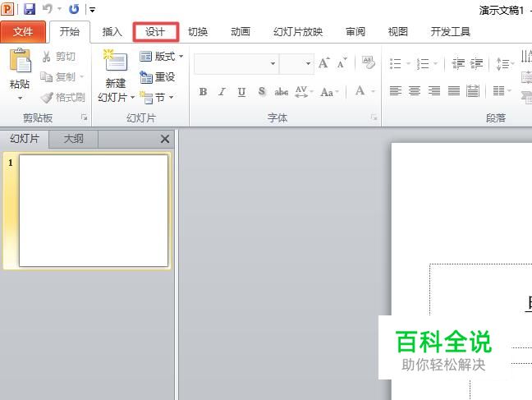Open the 幻灯片放映 (Slide Show) tab
This screenshot has width=532, height=400.
[x=298, y=32]
